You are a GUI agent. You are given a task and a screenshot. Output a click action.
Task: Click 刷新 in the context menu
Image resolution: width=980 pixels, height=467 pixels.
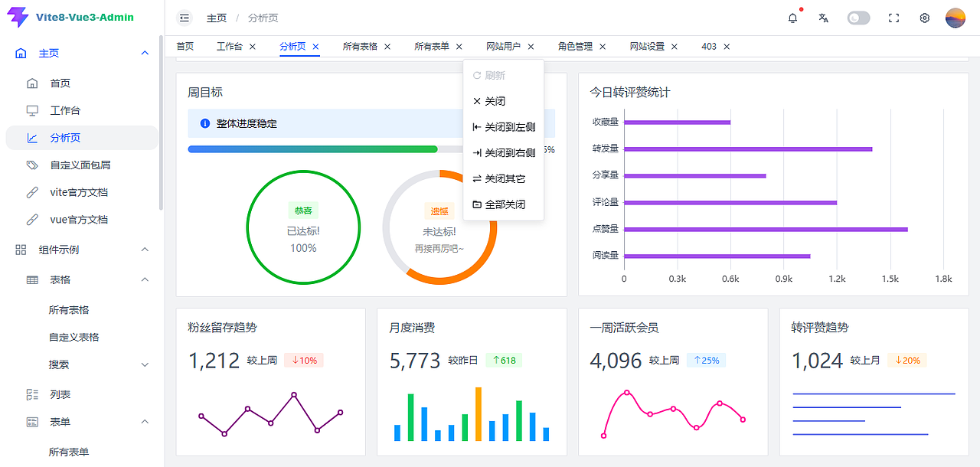tap(504, 75)
